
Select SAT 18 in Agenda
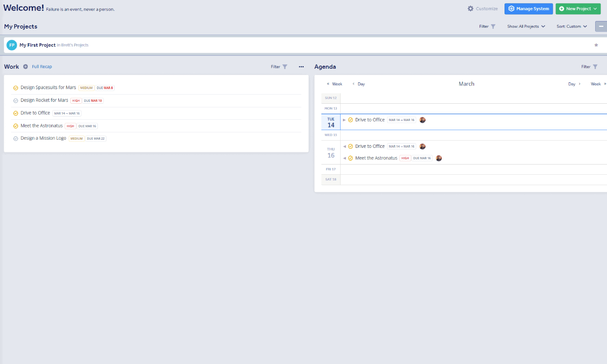(x=331, y=179)
